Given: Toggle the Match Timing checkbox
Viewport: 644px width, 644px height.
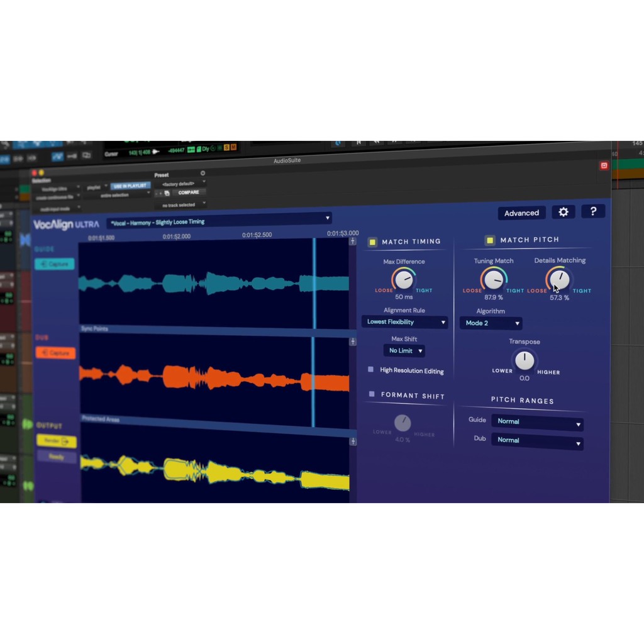Looking at the screenshot, I should point(372,242).
